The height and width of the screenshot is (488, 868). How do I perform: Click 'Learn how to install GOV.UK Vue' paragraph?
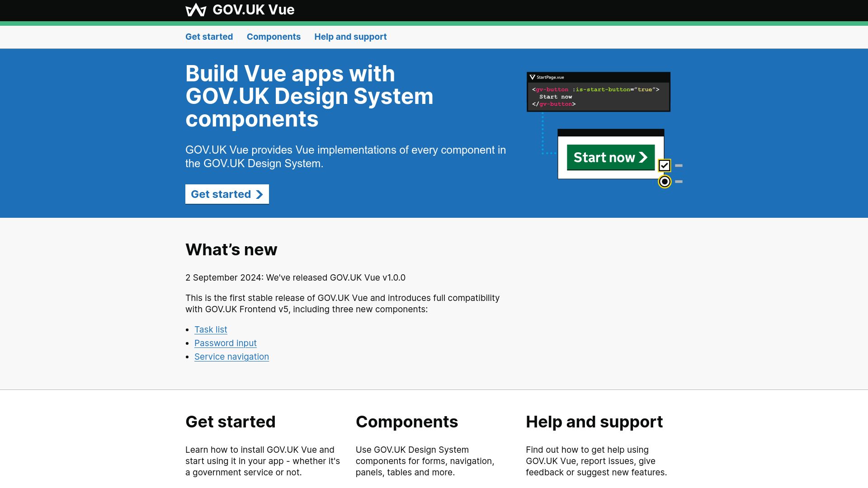coord(263,461)
